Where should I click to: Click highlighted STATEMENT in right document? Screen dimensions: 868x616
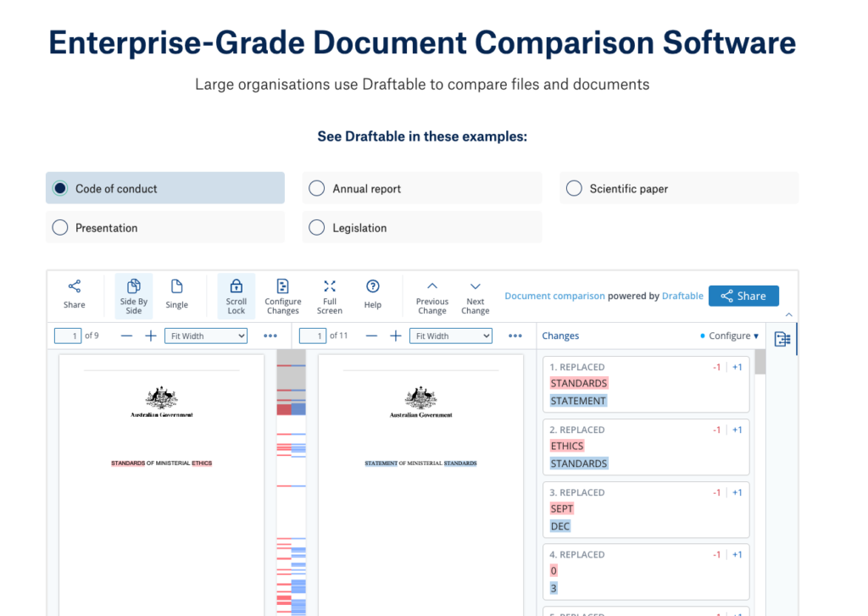[x=381, y=463]
